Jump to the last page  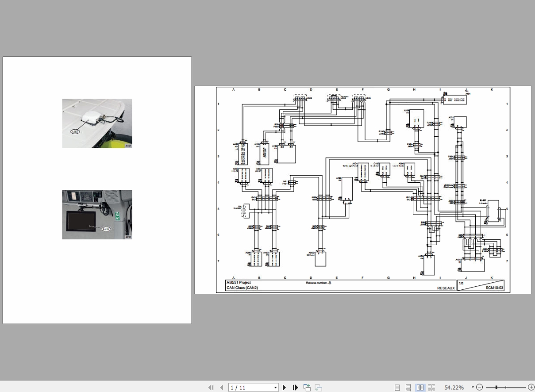295,388
